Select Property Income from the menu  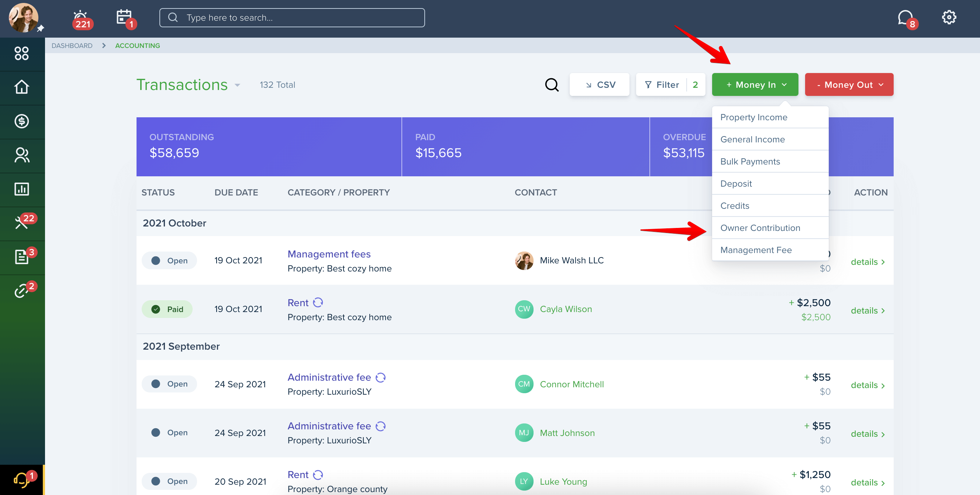[770, 117]
